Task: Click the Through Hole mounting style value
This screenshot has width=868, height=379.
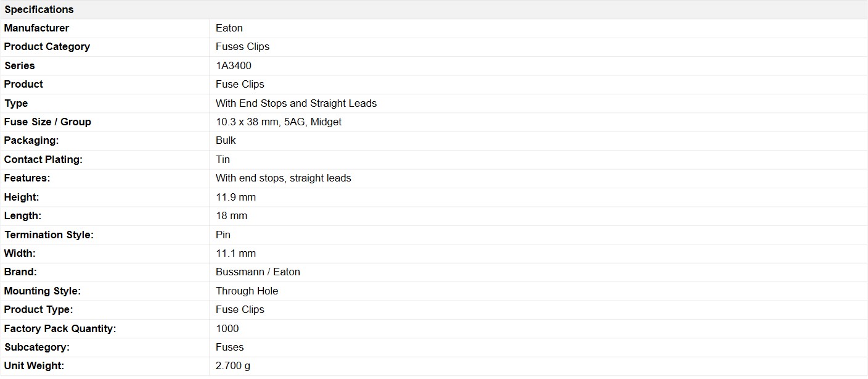Action: click(x=247, y=291)
